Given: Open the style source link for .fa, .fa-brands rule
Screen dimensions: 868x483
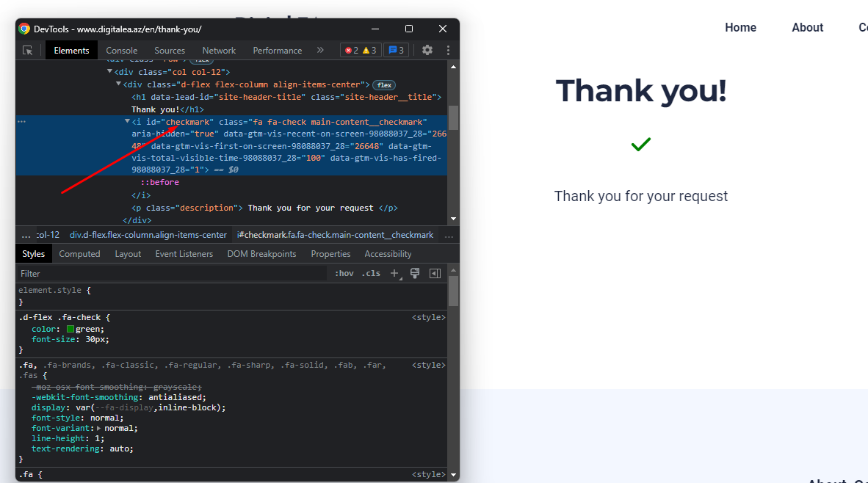Looking at the screenshot, I should tap(428, 365).
